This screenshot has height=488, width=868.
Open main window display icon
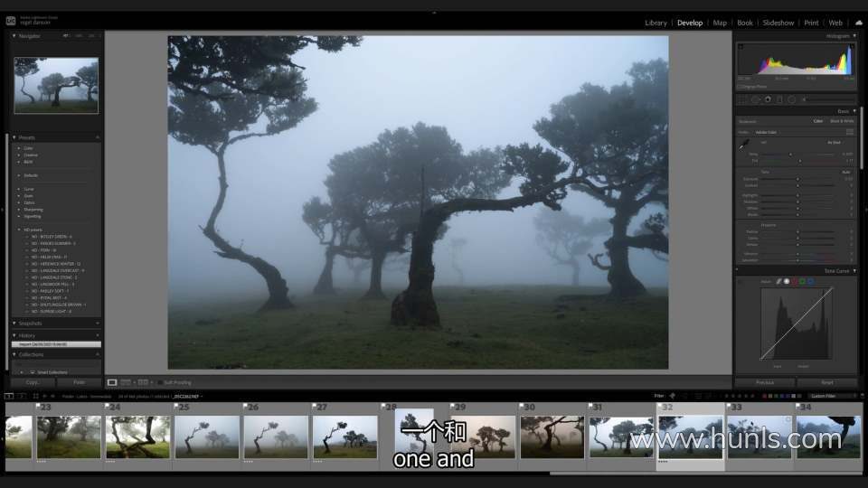9,396
